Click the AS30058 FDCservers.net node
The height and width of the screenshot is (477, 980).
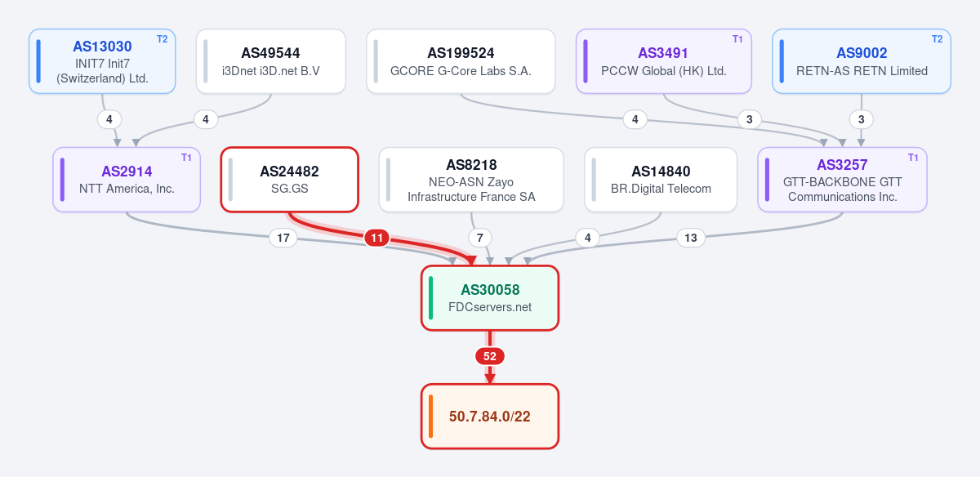click(490, 298)
